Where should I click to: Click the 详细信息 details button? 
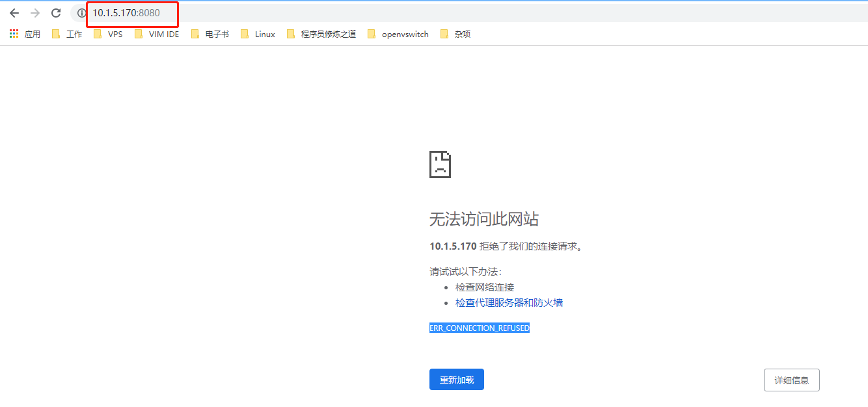pos(791,380)
